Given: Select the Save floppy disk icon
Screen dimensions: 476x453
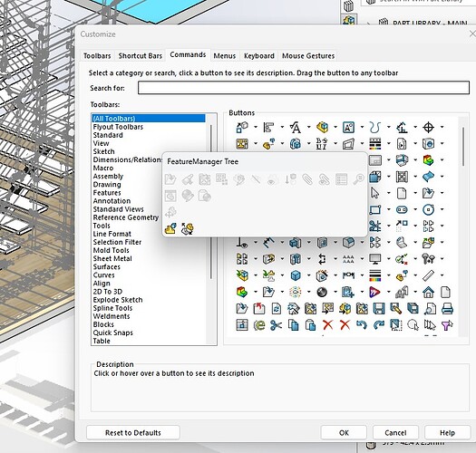Looking at the screenshot, I should click(379, 309).
